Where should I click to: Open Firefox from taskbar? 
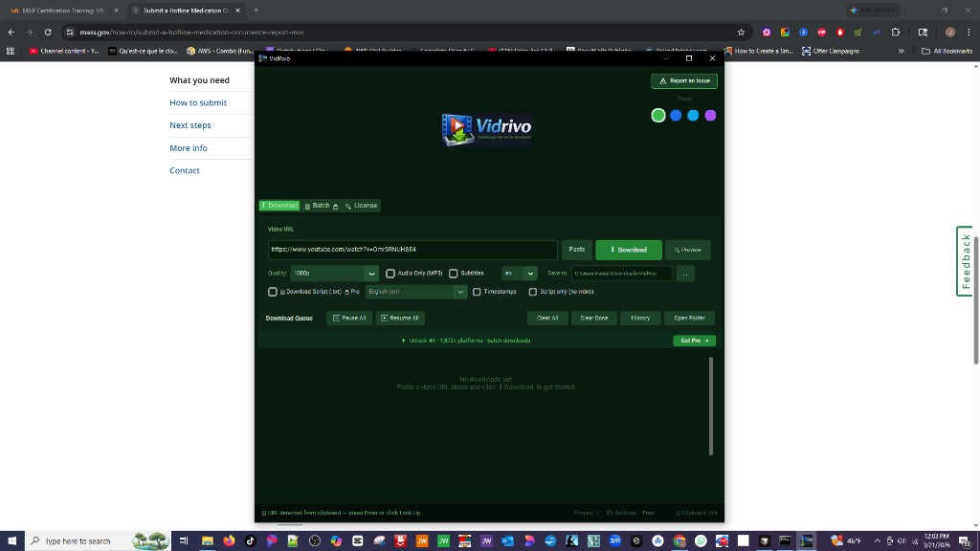pos(229,541)
